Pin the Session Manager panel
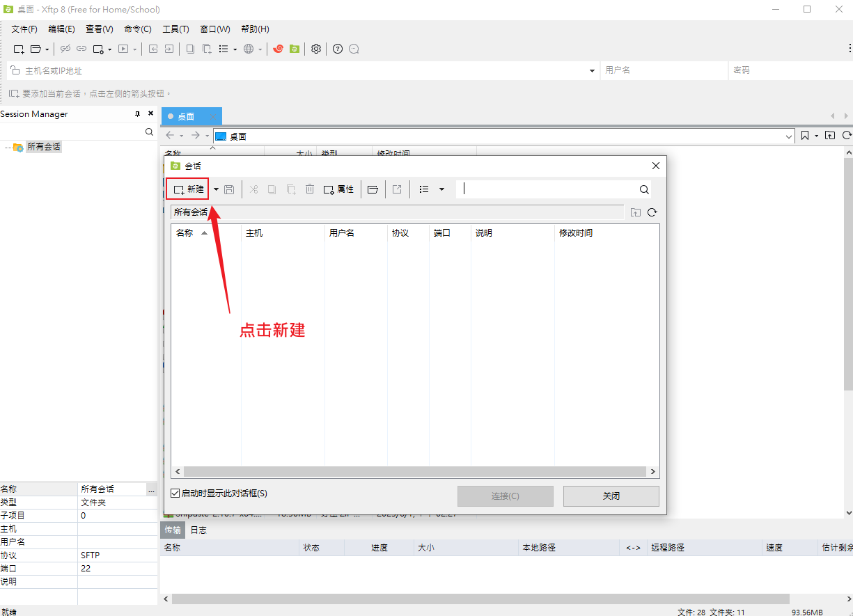The width and height of the screenshot is (853, 616). pyautogui.click(x=137, y=114)
